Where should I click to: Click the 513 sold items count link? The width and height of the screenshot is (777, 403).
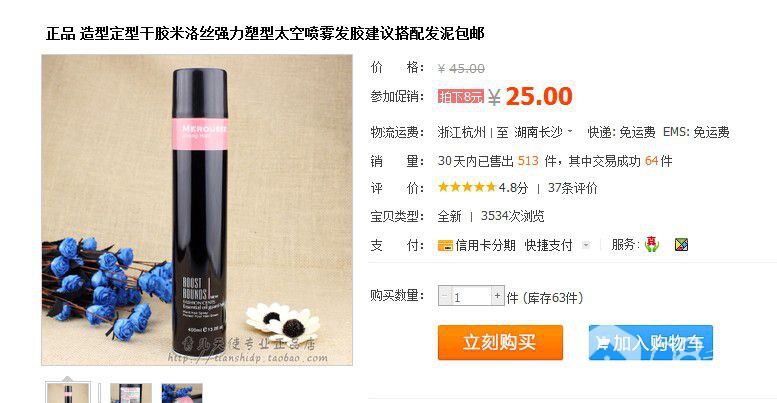click(528, 161)
